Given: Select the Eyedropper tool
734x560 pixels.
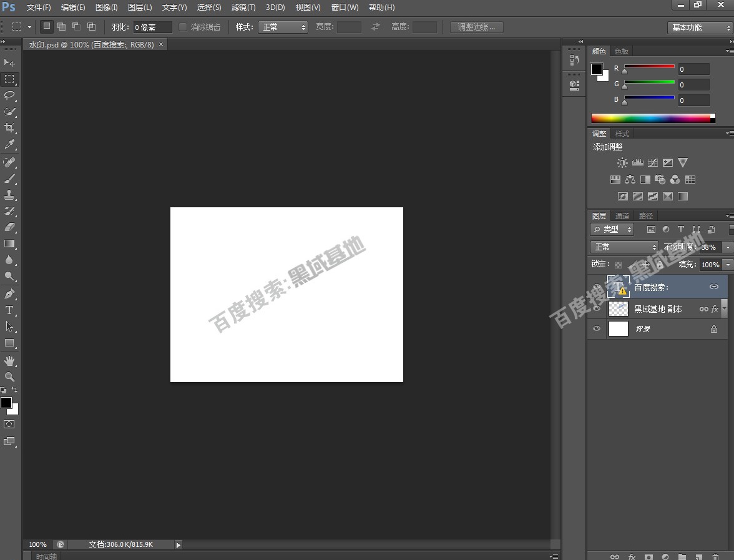Looking at the screenshot, I should (9, 144).
